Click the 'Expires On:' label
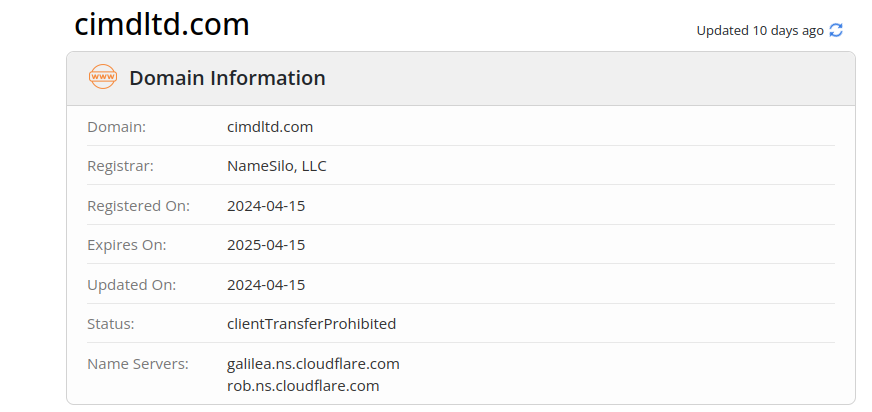872x412 pixels. coord(127,244)
